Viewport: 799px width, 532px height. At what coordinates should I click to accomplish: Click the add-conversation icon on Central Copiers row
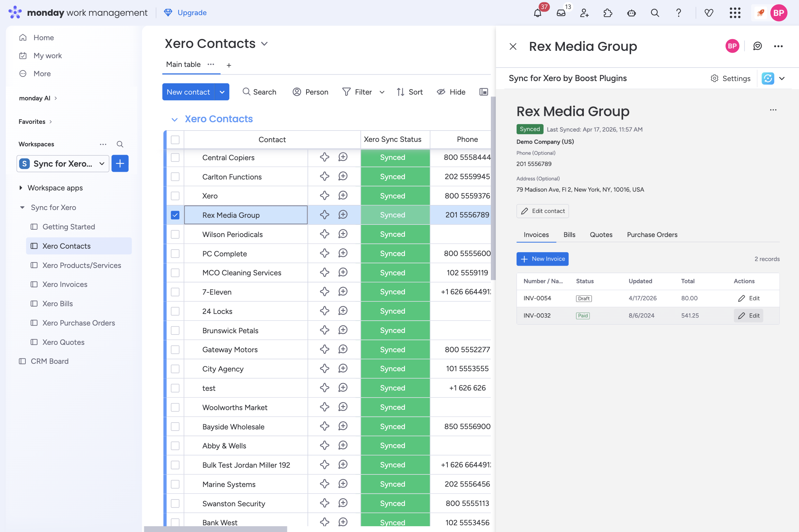tap(343, 157)
